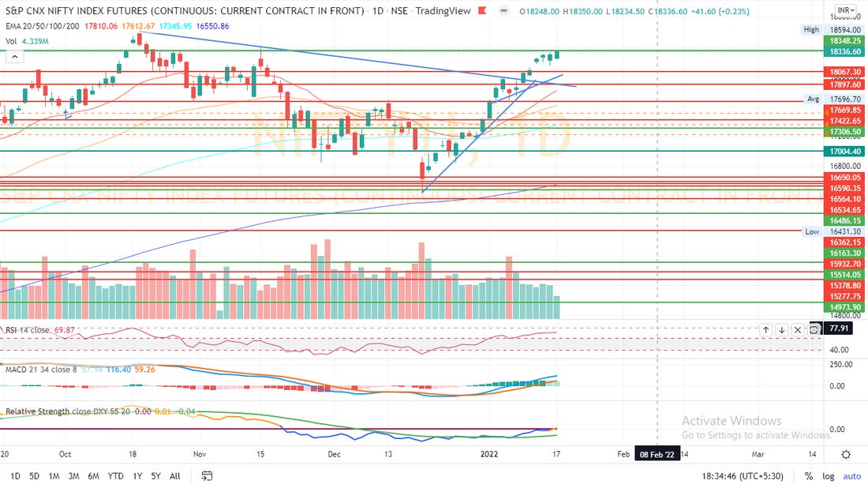Move the RSI pane down

782,329
